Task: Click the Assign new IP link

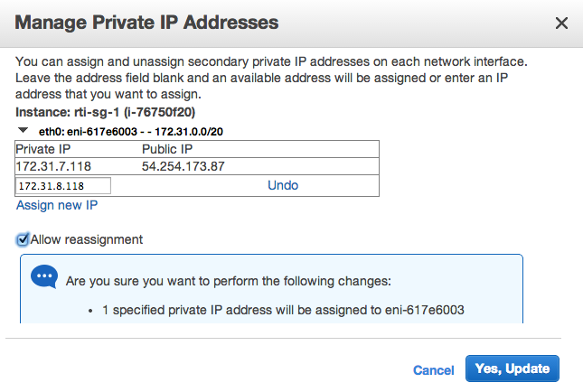Action: [57, 205]
